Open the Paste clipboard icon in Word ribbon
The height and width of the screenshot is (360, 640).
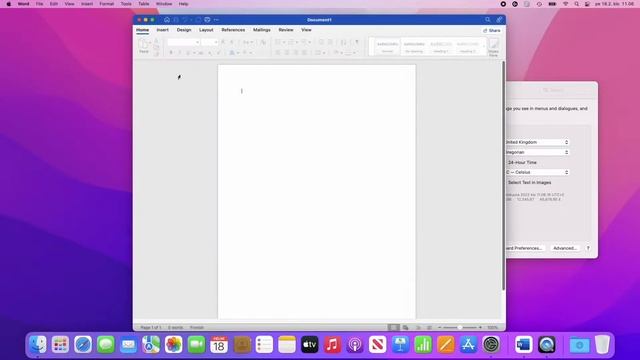click(144, 44)
